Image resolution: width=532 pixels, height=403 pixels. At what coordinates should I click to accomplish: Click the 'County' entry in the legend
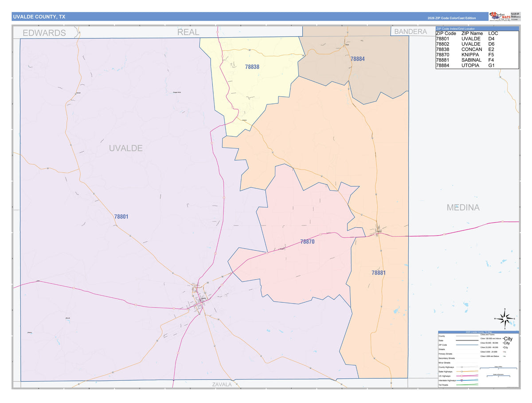[x=442, y=336]
